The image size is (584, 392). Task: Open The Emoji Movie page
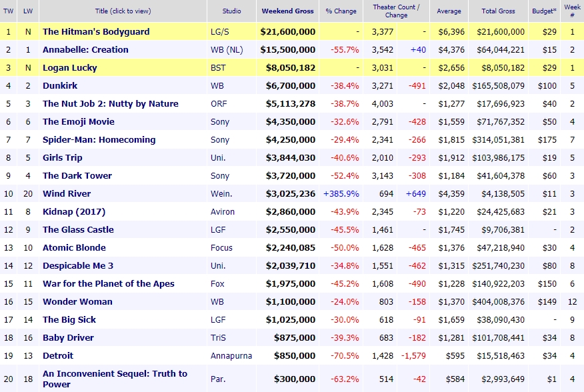pyautogui.click(x=78, y=121)
